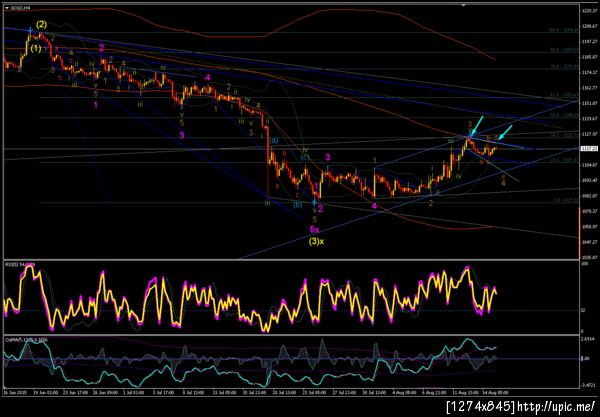Image resolution: width=600 pixels, height=417 pixels.
Task: Click the 26 Jun 09:00 time label
Action: (x=105, y=393)
